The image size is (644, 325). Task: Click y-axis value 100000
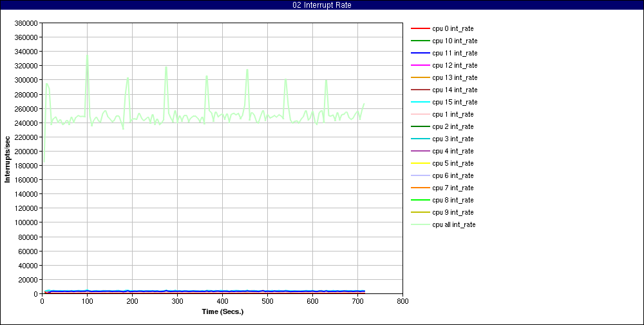click(27, 222)
